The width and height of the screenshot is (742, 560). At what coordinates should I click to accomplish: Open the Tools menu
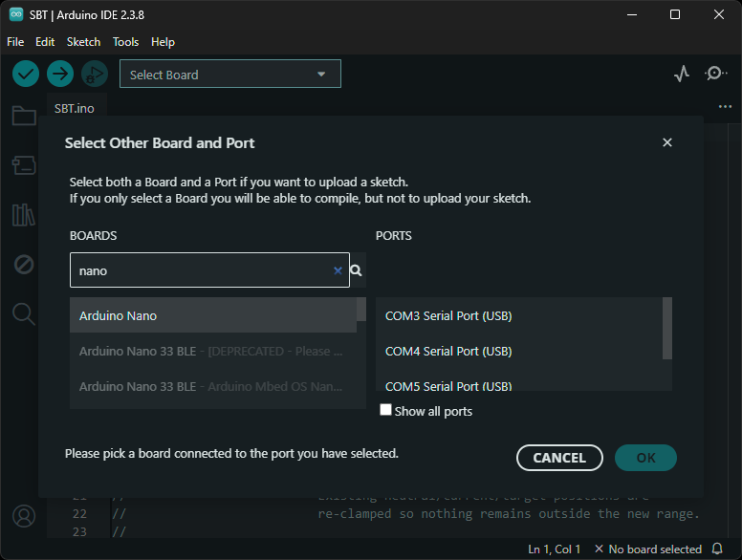tap(125, 42)
